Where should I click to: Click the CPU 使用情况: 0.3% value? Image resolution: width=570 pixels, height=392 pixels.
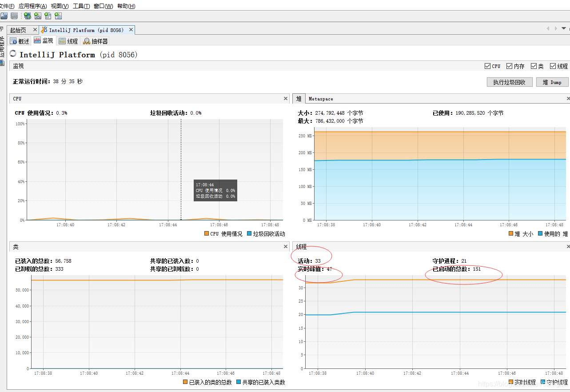pos(41,113)
